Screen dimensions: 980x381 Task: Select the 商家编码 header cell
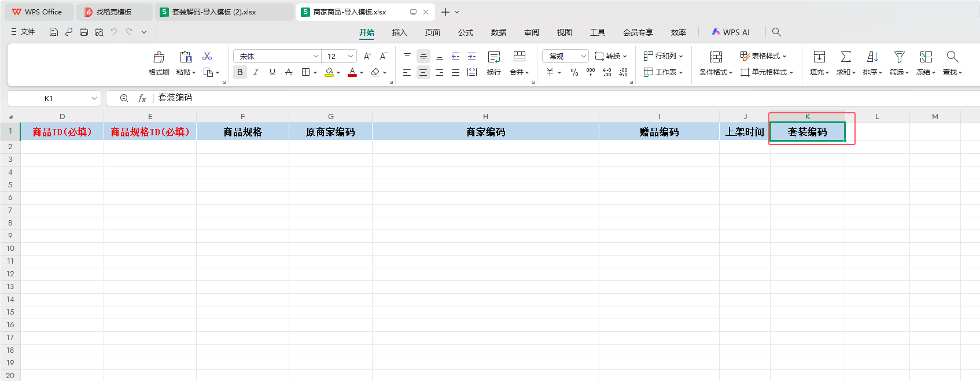(x=485, y=132)
